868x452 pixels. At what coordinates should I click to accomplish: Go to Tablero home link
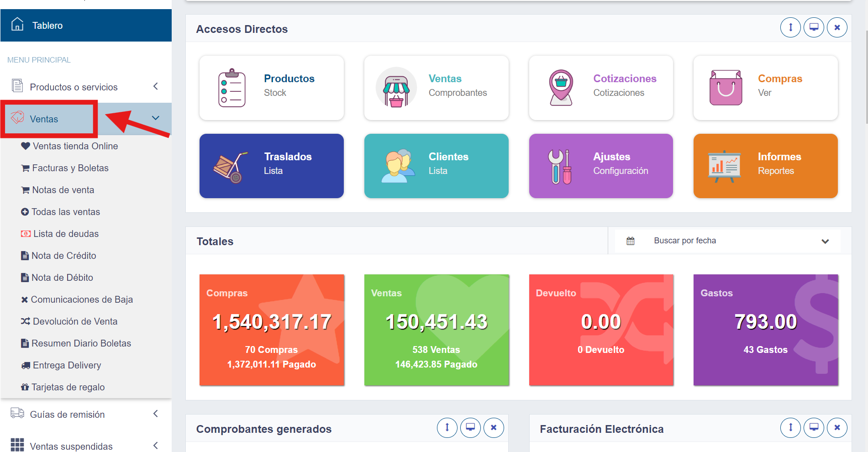[47, 26]
